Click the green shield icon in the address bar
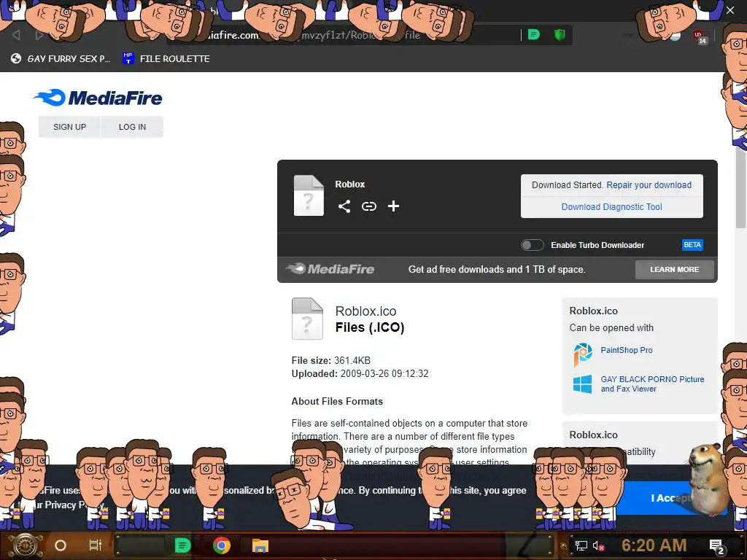The width and height of the screenshot is (747, 560). 560,34
